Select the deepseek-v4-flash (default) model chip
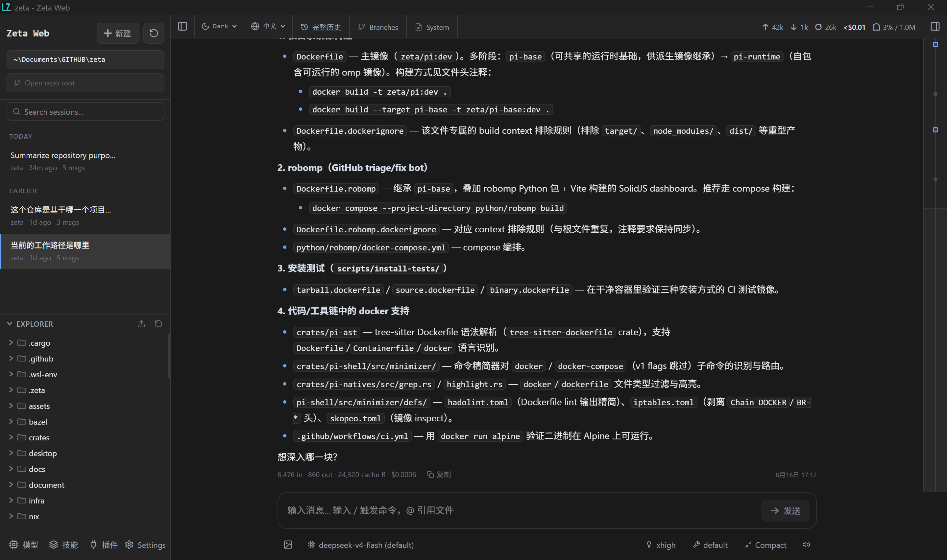This screenshot has width=947, height=560. pyautogui.click(x=360, y=545)
